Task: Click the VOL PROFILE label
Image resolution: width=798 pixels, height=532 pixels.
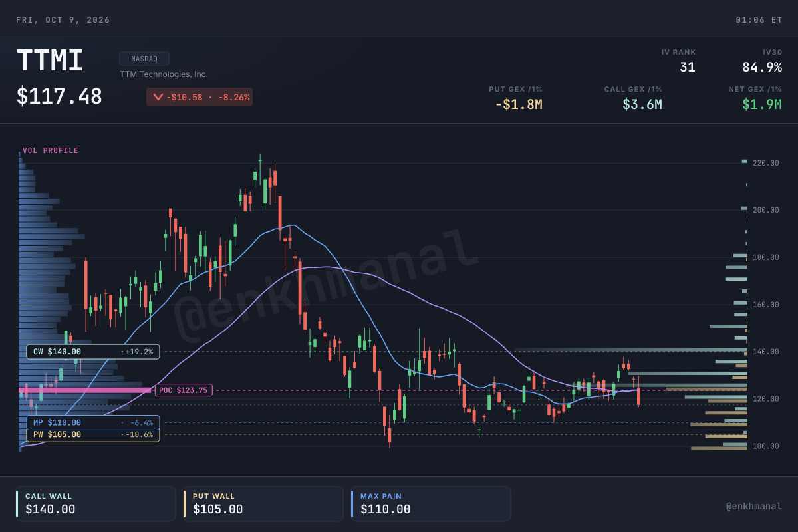Action: pyautogui.click(x=51, y=150)
